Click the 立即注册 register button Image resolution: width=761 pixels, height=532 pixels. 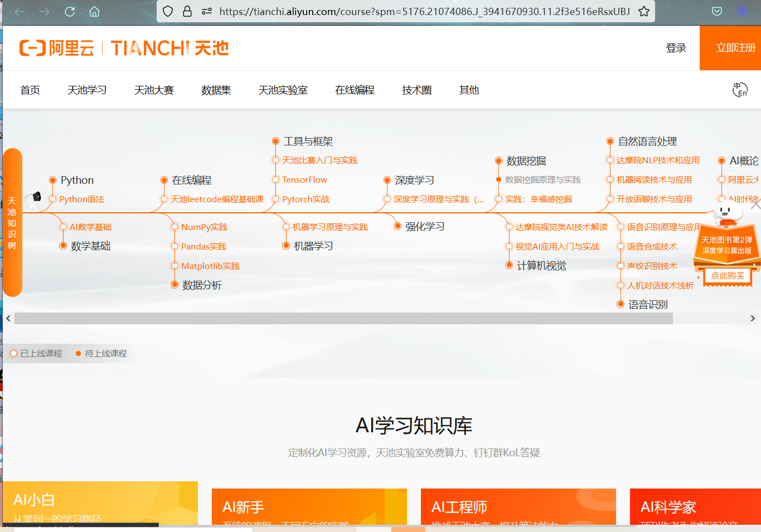point(730,48)
